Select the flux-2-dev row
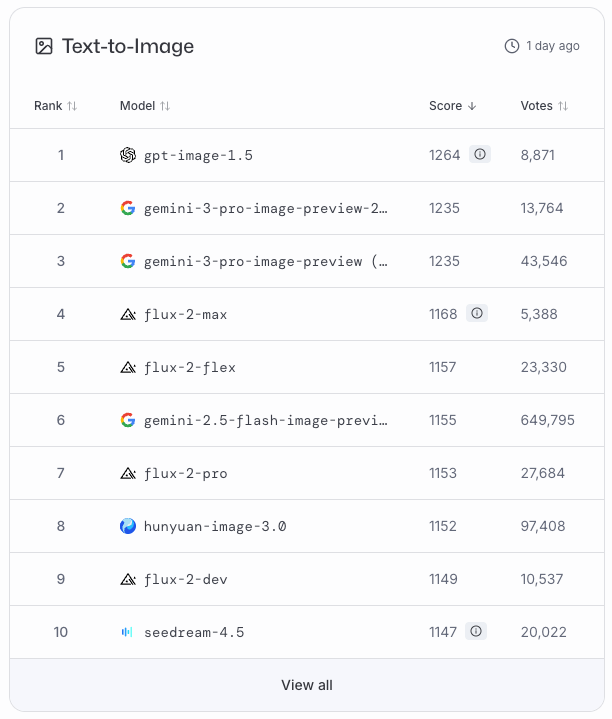Screen dimensions: 612x719 pyautogui.click(x=307, y=579)
